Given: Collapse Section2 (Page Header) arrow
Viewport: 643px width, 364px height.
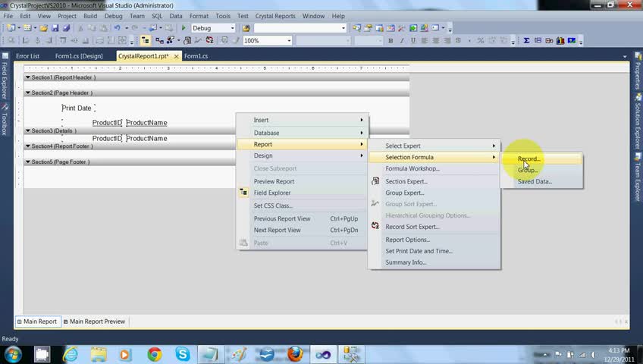Looking at the screenshot, I should click(27, 93).
